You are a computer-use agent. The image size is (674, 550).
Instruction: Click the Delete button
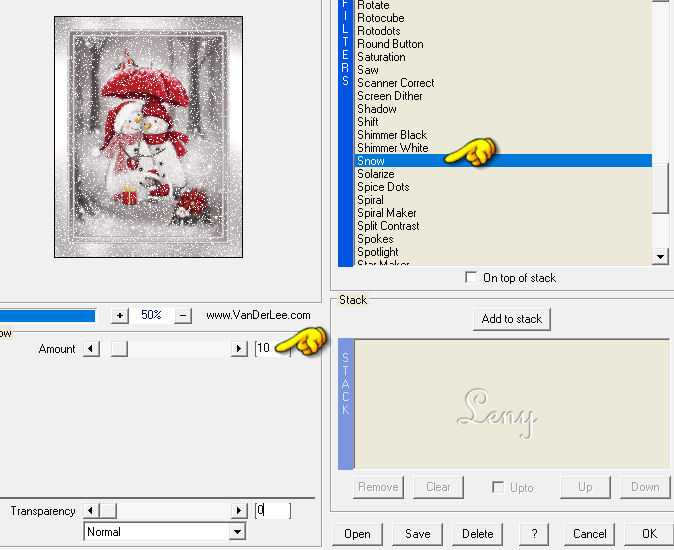tap(478, 534)
